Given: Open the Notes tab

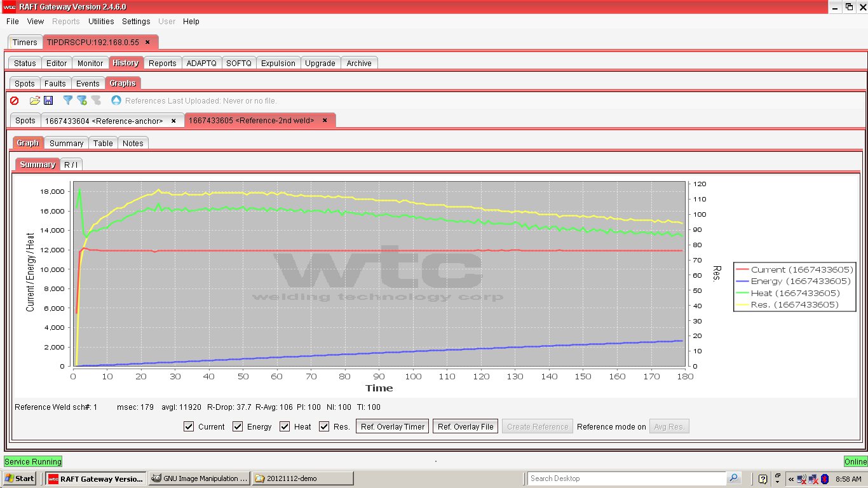Looking at the screenshot, I should click(133, 143).
